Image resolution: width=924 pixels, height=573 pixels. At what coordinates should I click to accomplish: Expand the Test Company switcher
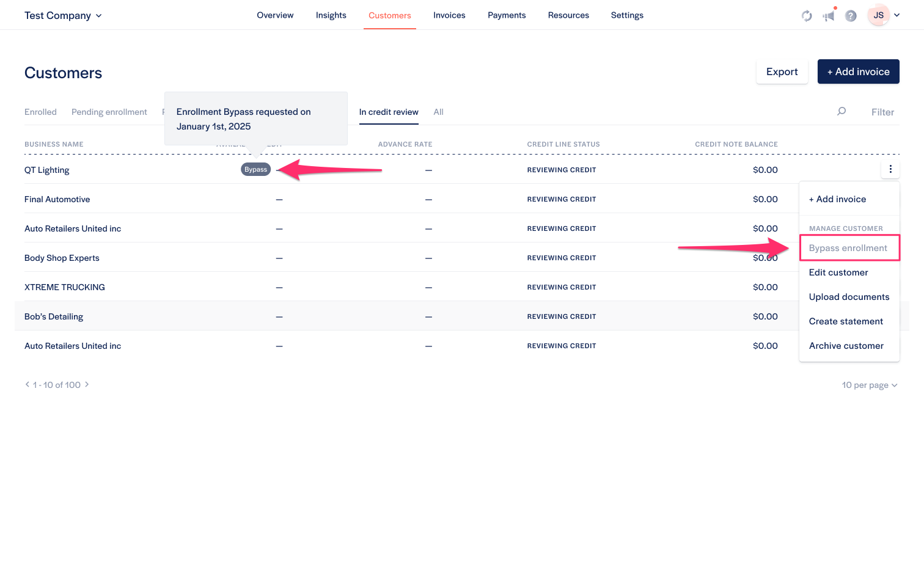coord(63,15)
